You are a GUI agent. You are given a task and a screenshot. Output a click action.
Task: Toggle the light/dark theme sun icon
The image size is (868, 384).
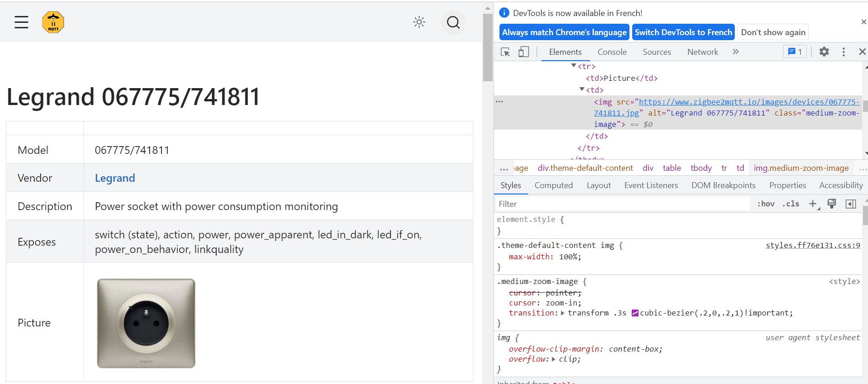pyautogui.click(x=419, y=22)
